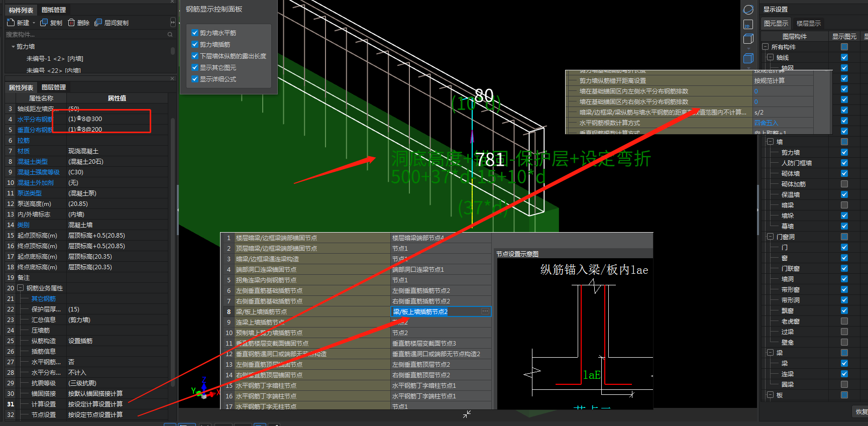The width and height of the screenshot is (868, 426).
Task: Enable 老虎窗 display checkbox
Action: 844,321
